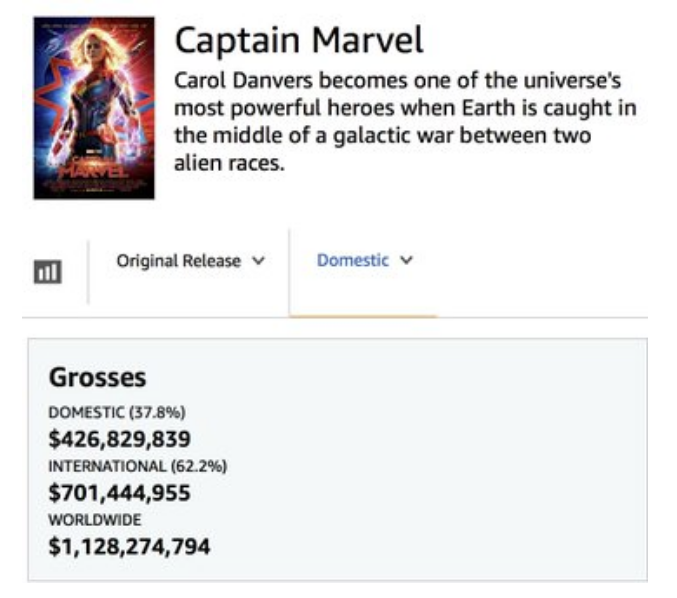
Task: Select the INTERNATIONAL (62.2%) label
Action: (x=138, y=466)
